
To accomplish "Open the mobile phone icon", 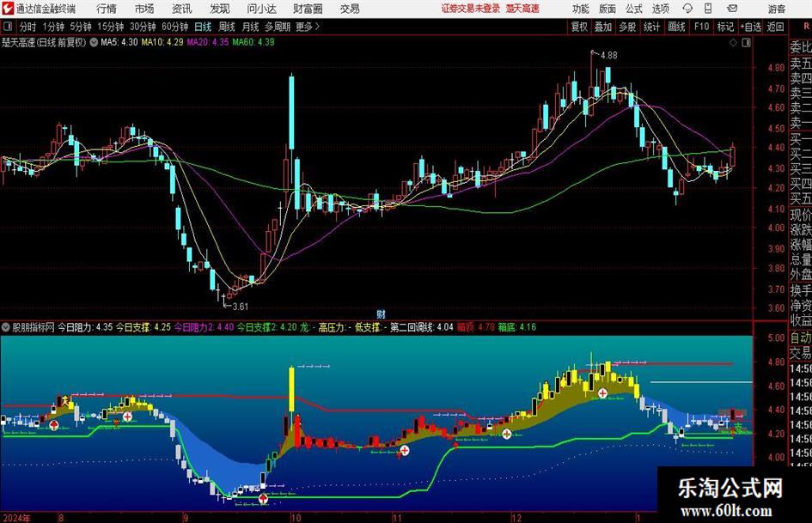I will click(708, 9).
